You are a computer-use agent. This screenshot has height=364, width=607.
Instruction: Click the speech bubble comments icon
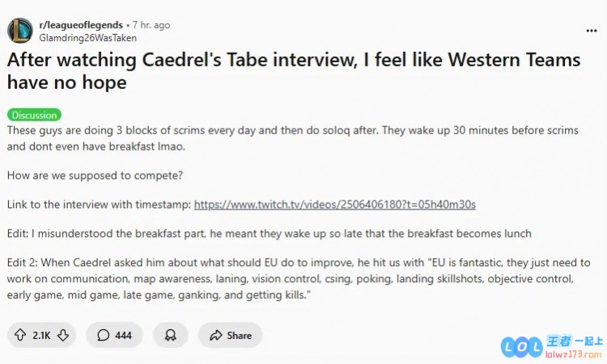(x=103, y=335)
